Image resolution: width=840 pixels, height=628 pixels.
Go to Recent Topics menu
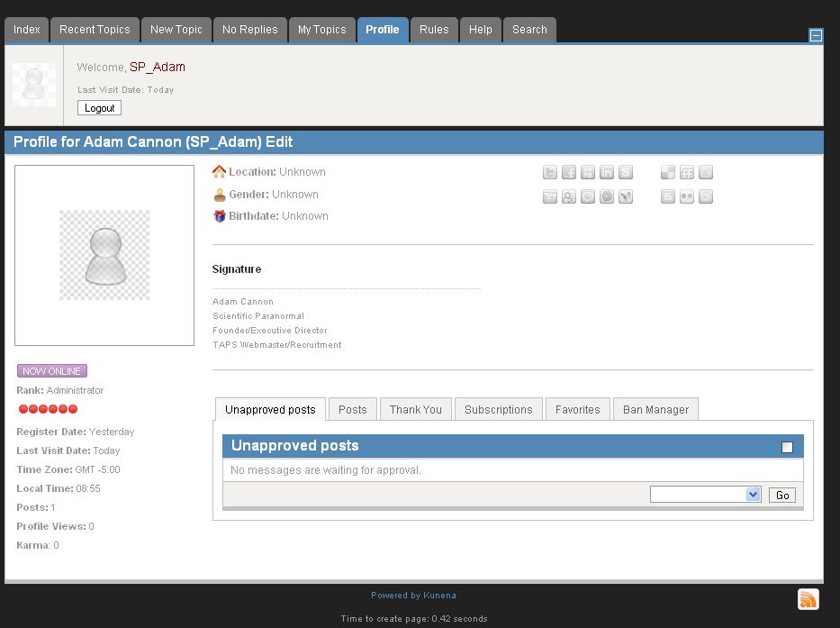click(x=95, y=30)
